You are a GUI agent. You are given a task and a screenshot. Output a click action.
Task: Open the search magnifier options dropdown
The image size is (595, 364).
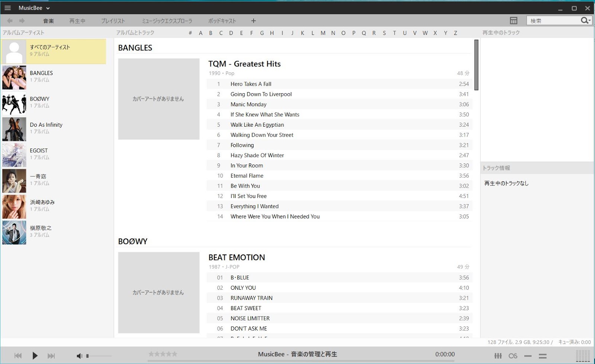(586, 21)
